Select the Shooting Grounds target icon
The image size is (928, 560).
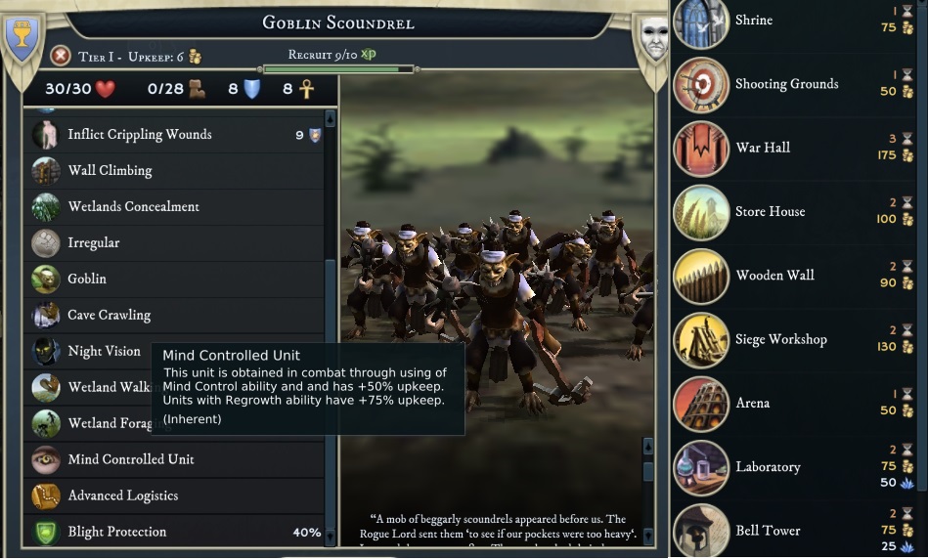[x=701, y=85]
